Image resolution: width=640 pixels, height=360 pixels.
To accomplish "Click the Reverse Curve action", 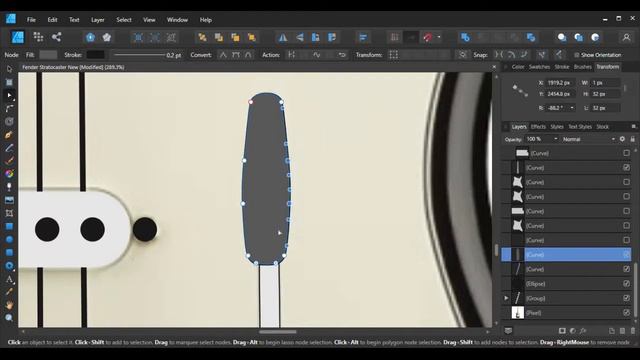I will tap(342, 55).
